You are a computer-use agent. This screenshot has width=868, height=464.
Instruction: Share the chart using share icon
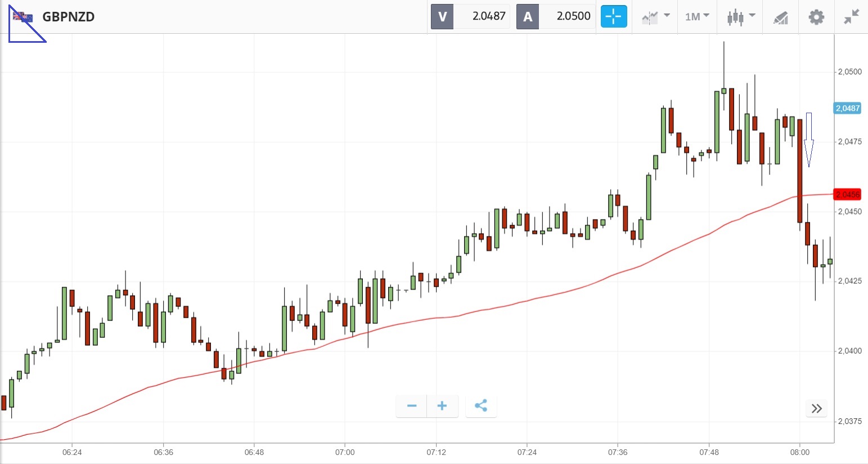click(481, 405)
